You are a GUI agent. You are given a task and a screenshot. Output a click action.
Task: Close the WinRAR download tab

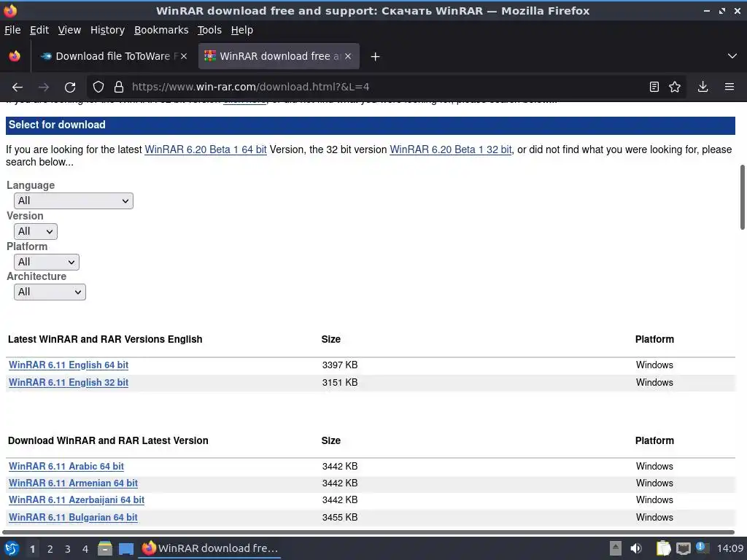click(x=348, y=56)
